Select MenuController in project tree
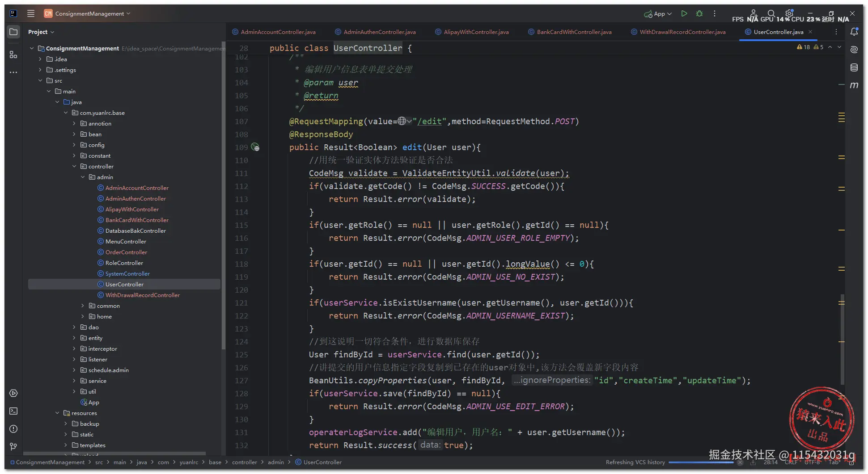The width and height of the screenshot is (868, 474). [x=126, y=241]
